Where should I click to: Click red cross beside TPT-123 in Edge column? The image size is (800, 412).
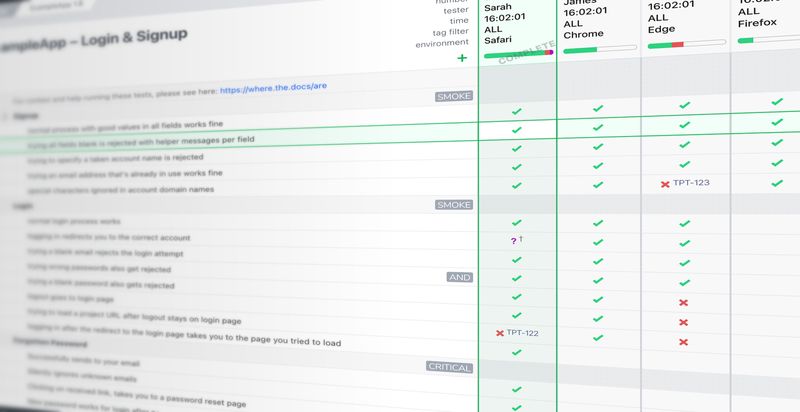coord(665,184)
